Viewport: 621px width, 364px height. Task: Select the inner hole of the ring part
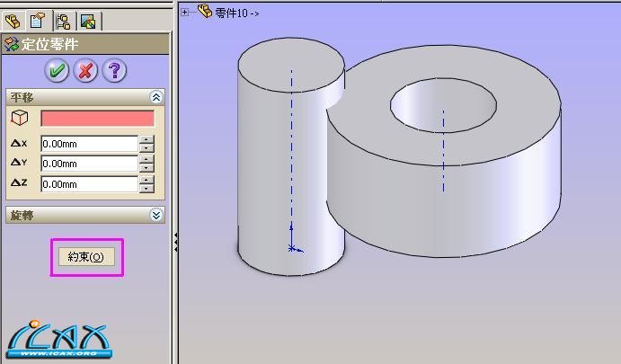[443, 105]
